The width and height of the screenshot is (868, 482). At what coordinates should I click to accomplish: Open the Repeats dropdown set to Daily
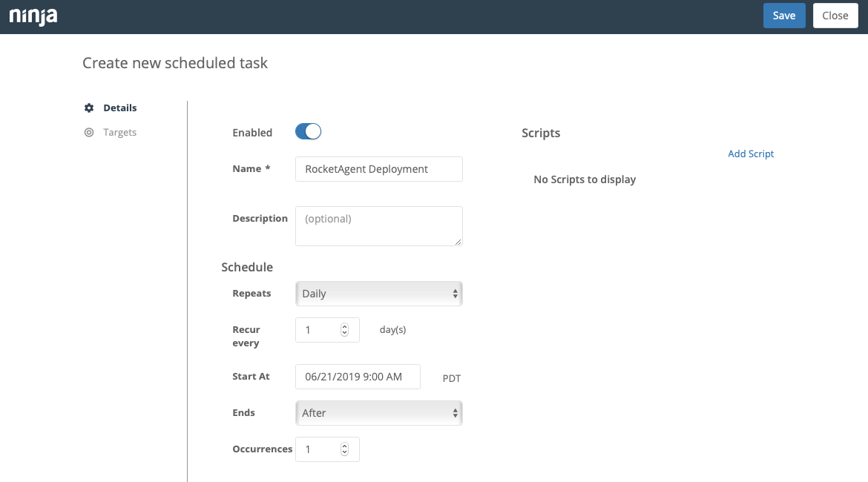[378, 294]
